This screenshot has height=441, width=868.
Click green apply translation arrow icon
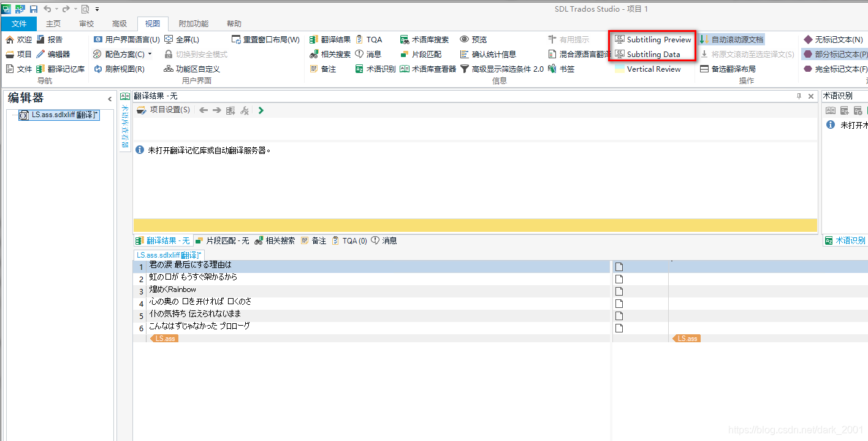(x=261, y=110)
